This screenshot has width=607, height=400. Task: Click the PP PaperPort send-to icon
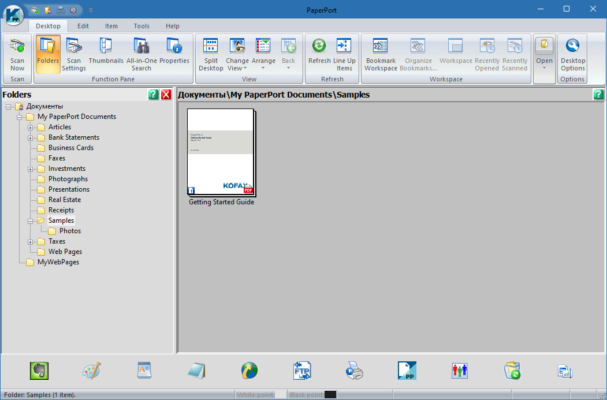click(407, 371)
